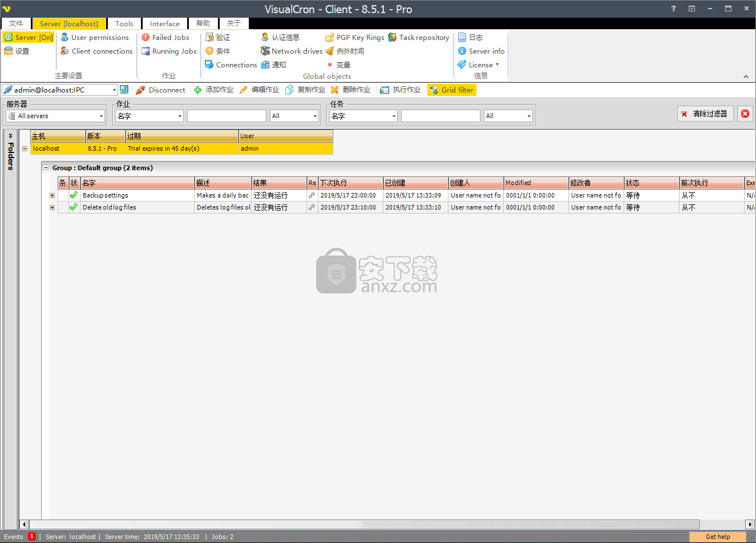Open PGP Key Rings
This screenshot has height=543, width=756.
click(x=354, y=37)
